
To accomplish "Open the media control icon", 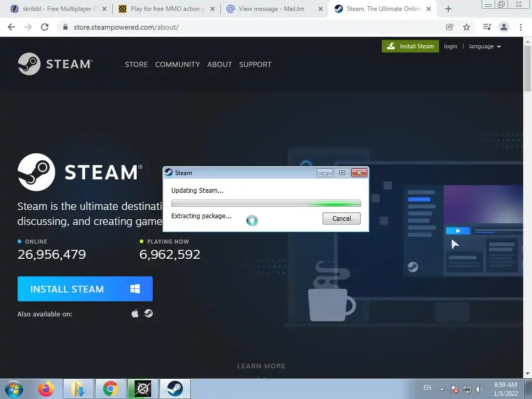I will (487, 27).
